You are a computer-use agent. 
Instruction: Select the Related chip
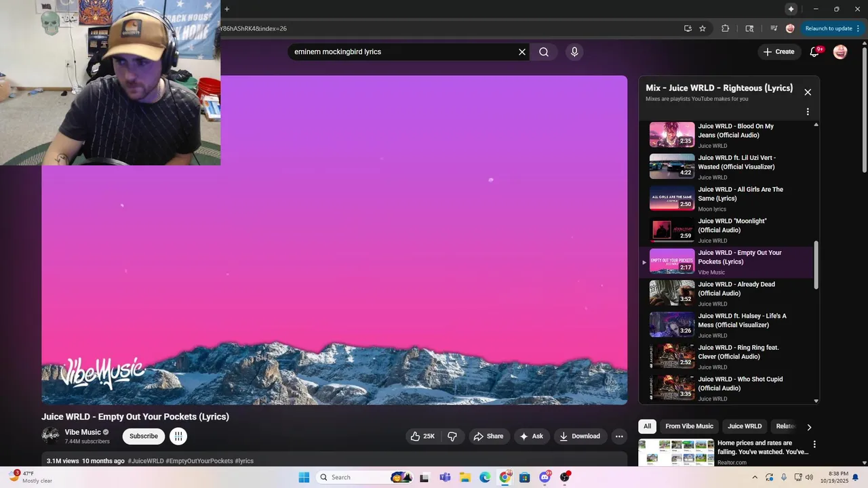tap(785, 426)
